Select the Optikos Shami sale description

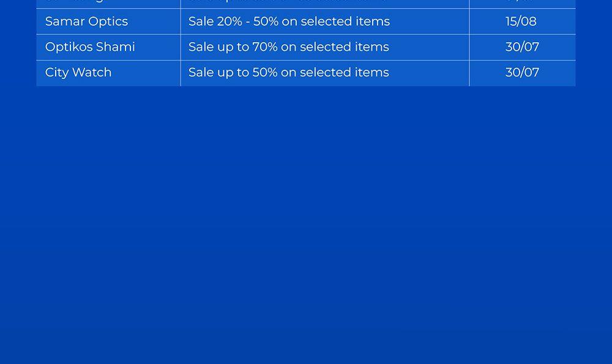click(x=288, y=47)
